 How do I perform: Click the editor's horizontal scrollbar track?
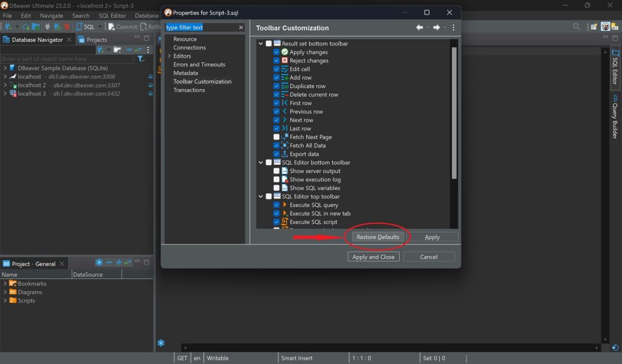[391, 348]
